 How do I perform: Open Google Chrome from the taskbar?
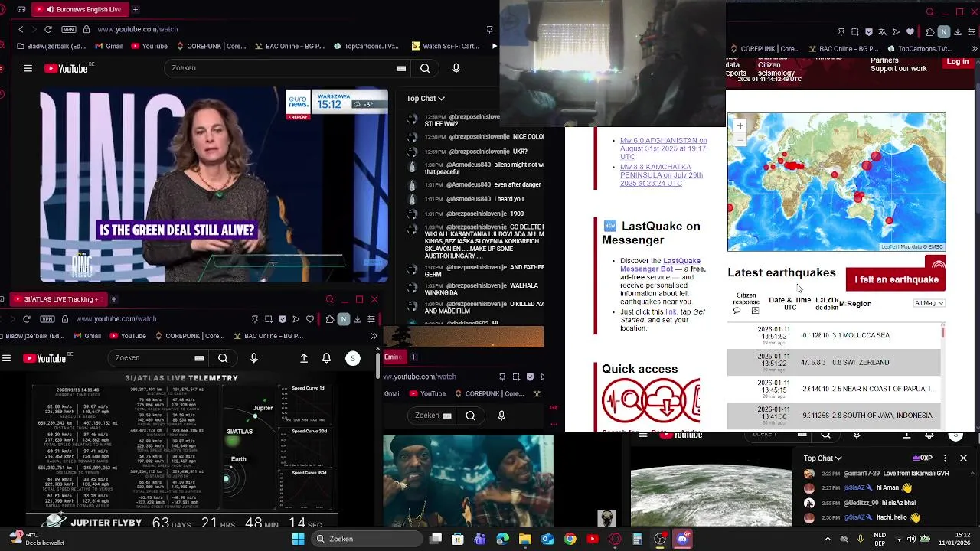pos(570,539)
